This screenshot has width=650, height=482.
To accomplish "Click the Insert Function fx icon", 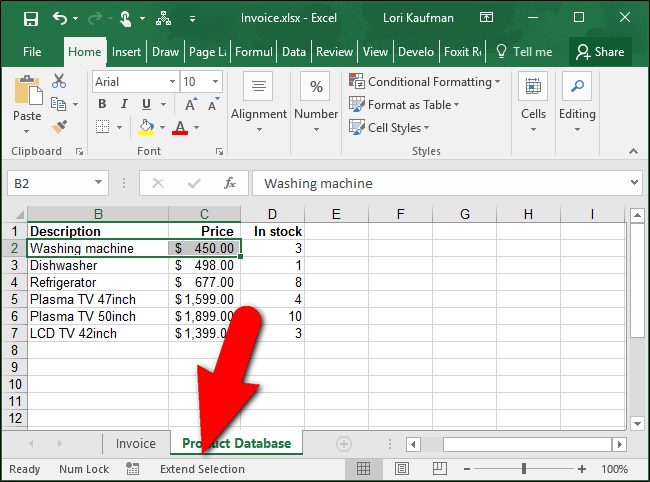I will point(230,183).
